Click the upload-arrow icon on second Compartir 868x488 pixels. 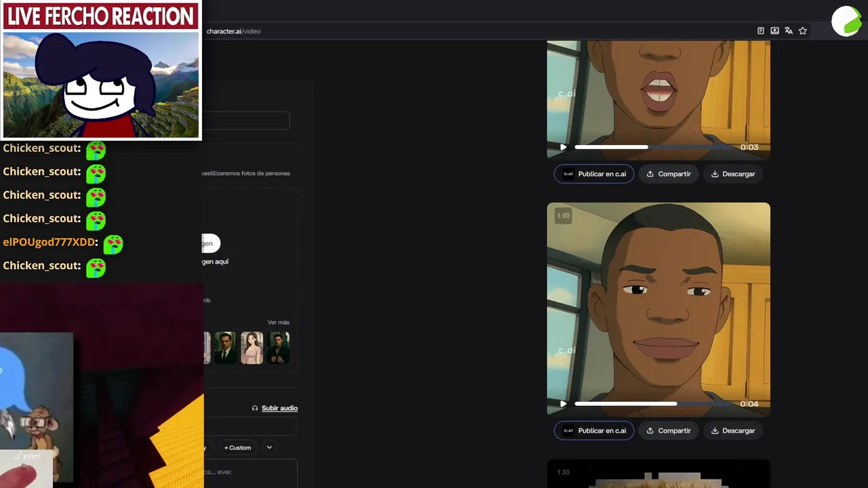(650, 430)
